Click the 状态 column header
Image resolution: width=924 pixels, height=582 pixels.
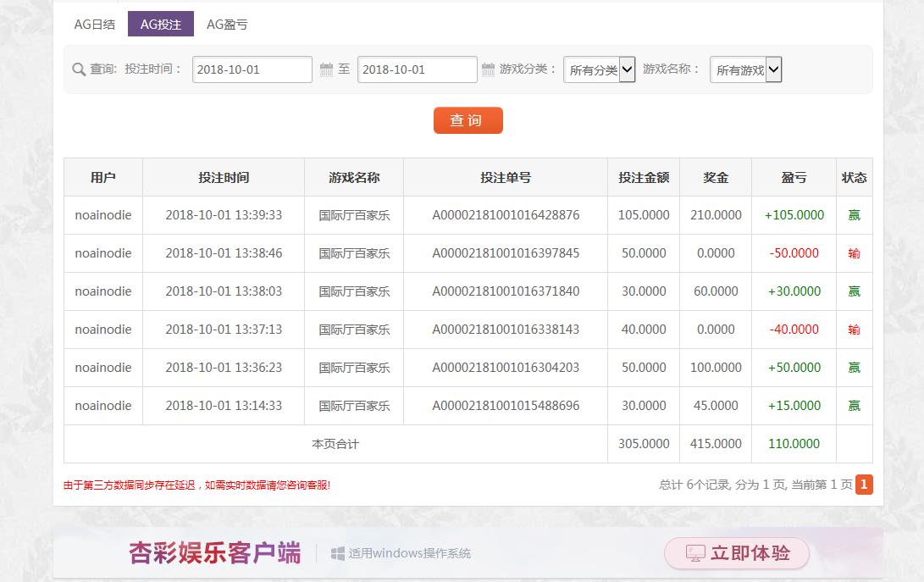pyautogui.click(x=855, y=178)
